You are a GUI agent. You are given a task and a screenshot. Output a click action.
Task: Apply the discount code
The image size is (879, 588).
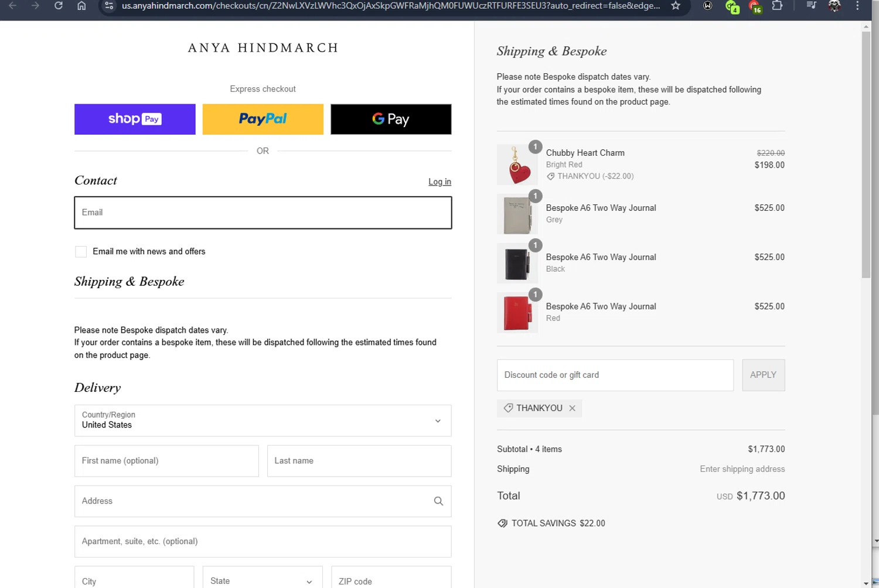pyautogui.click(x=763, y=375)
